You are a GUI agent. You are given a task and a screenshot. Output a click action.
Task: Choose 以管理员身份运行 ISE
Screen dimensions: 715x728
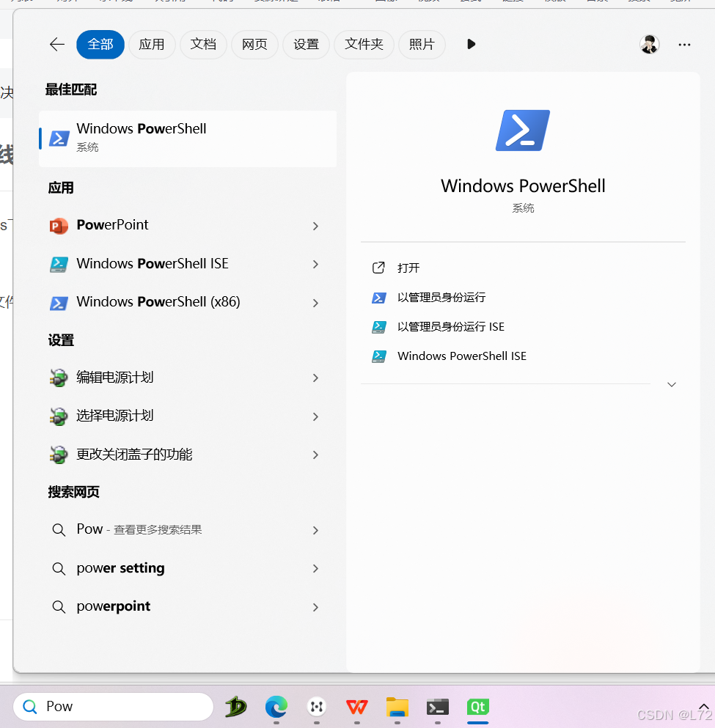click(x=451, y=327)
